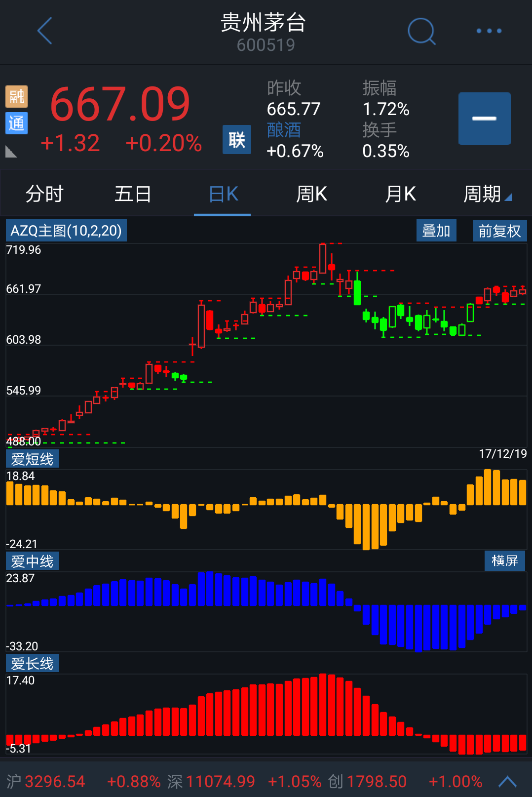Viewport: 532px width, 797px height.
Task: Tap the 通 stock connect badge
Action: pos(16,123)
